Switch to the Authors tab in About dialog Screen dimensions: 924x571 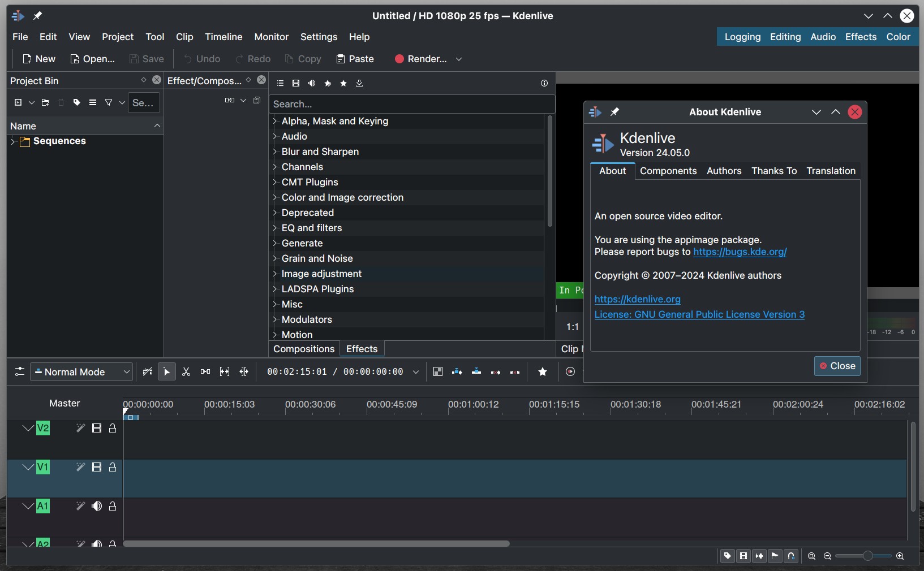(x=724, y=171)
